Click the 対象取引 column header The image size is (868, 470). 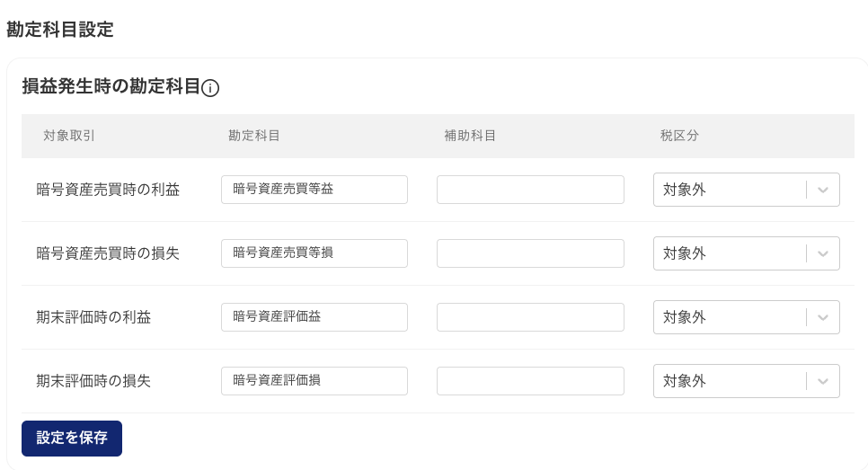pos(69,136)
